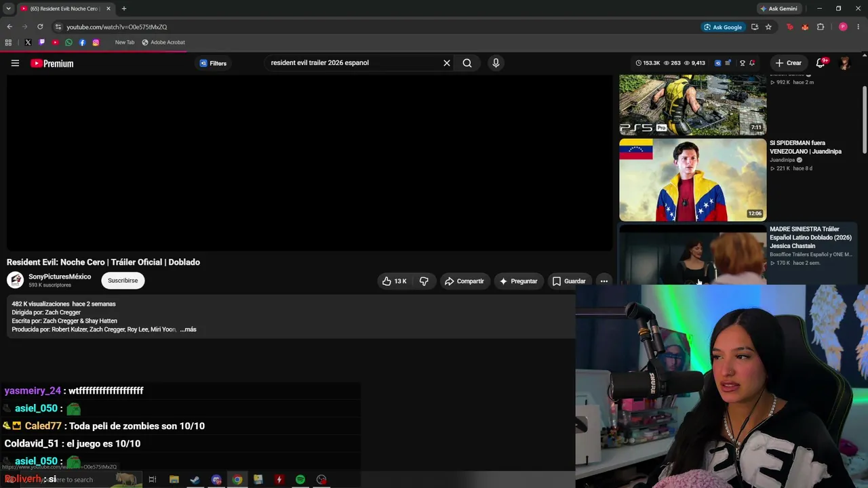Select the Resident Evil: Noche Cero tab
This screenshot has width=868, height=488.
click(x=64, y=9)
